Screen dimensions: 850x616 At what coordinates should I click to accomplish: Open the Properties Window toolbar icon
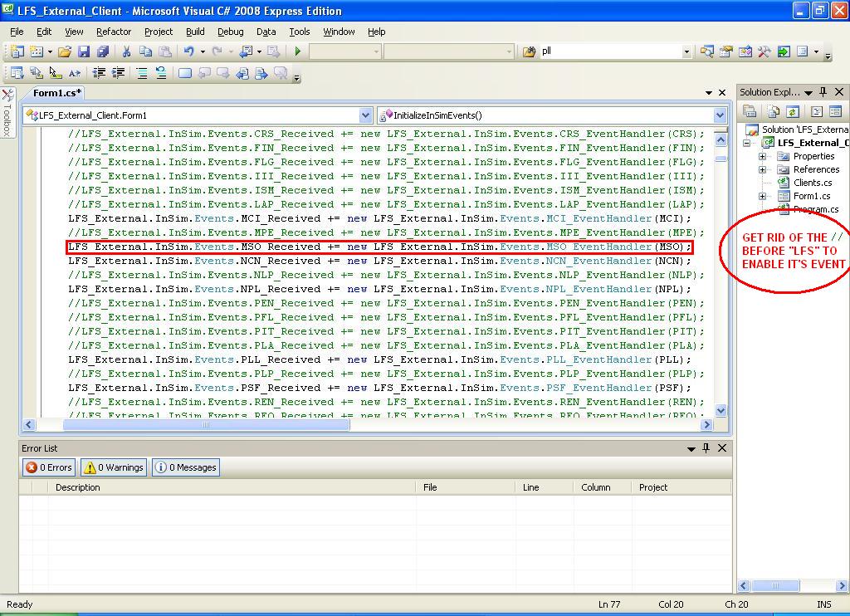tap(725, 51)
